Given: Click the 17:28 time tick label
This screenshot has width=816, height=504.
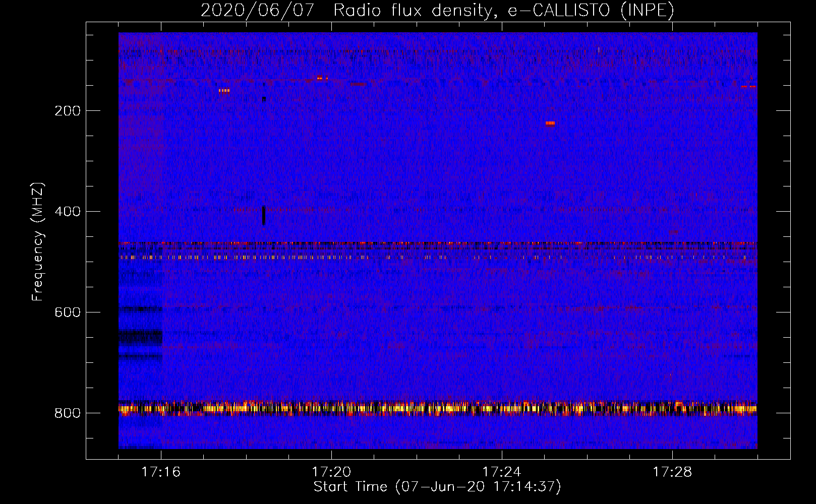Looking at the screenshot, I should pos(672,472).
